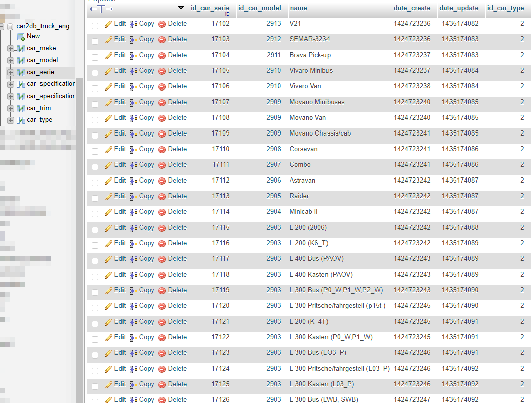Click red Delete icon in Corsavan row

point(162,150)
